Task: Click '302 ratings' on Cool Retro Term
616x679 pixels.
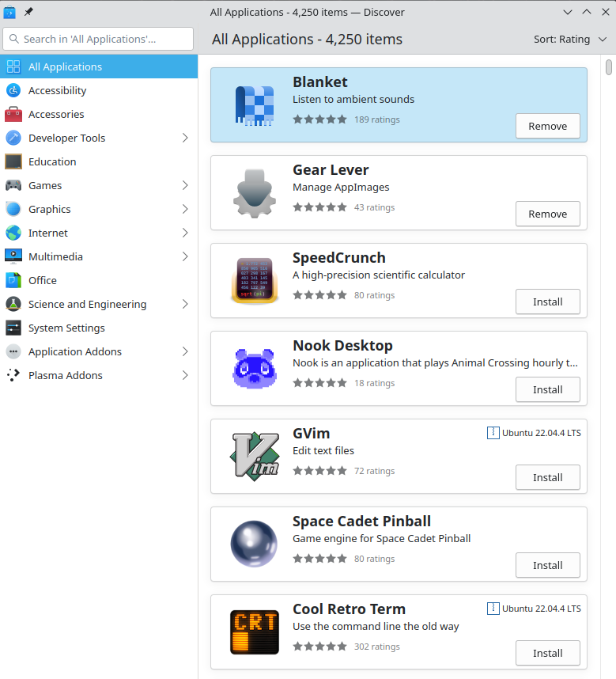Action: [x=376, y=647]
